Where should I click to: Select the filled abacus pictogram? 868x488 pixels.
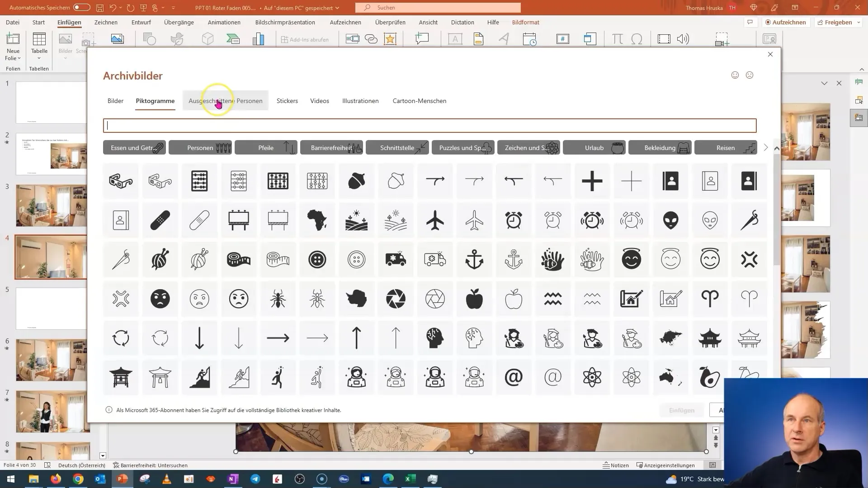pos(199,181)
